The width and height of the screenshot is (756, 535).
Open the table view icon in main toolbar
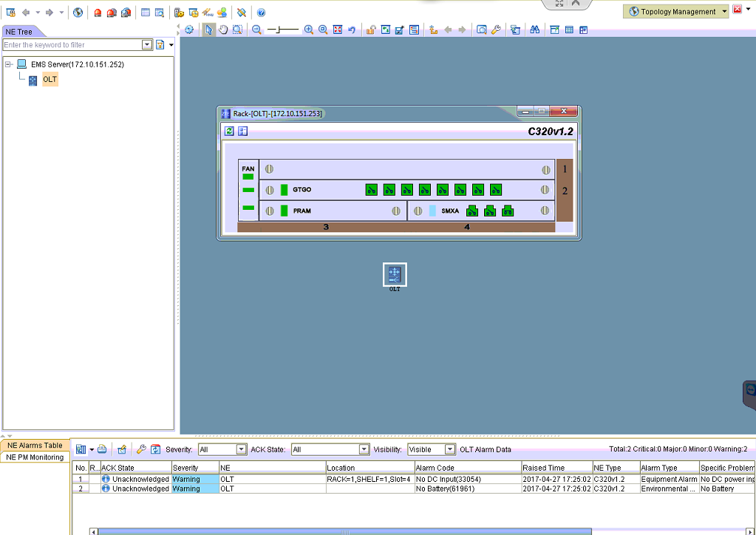[146, 13]
